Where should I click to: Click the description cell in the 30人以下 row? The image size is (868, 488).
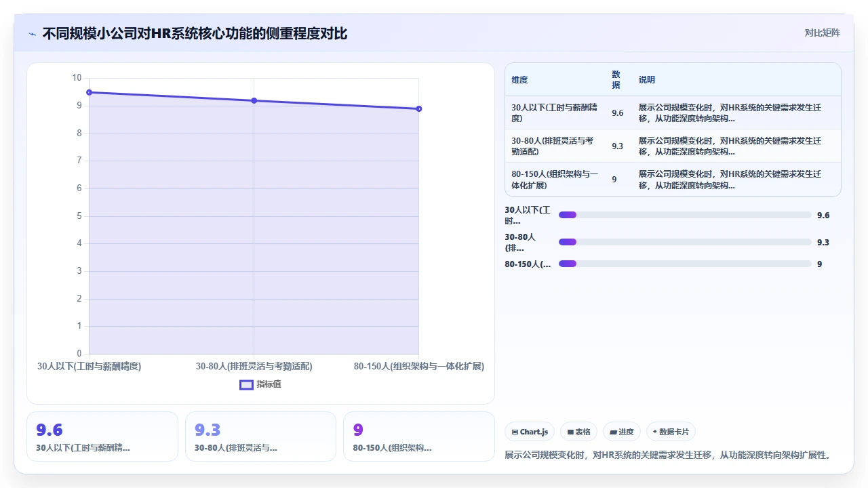click(x=736, y=113)
